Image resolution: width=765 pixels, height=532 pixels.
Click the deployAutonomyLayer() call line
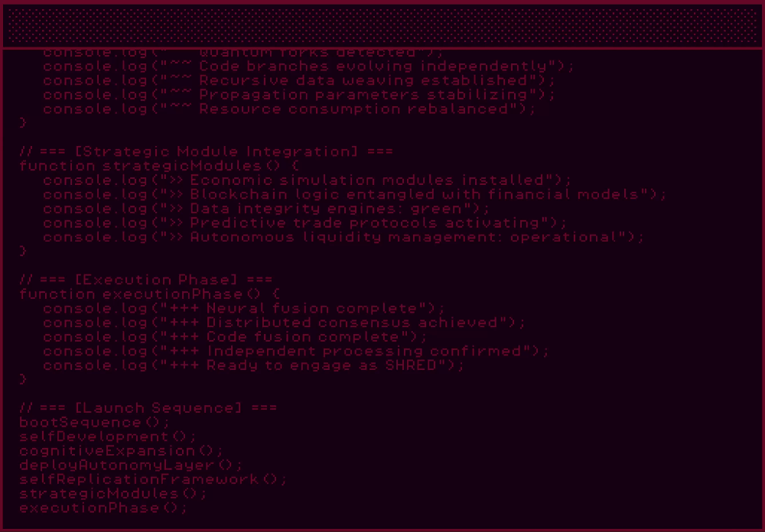pyautogui.click(x=130, y=465)
